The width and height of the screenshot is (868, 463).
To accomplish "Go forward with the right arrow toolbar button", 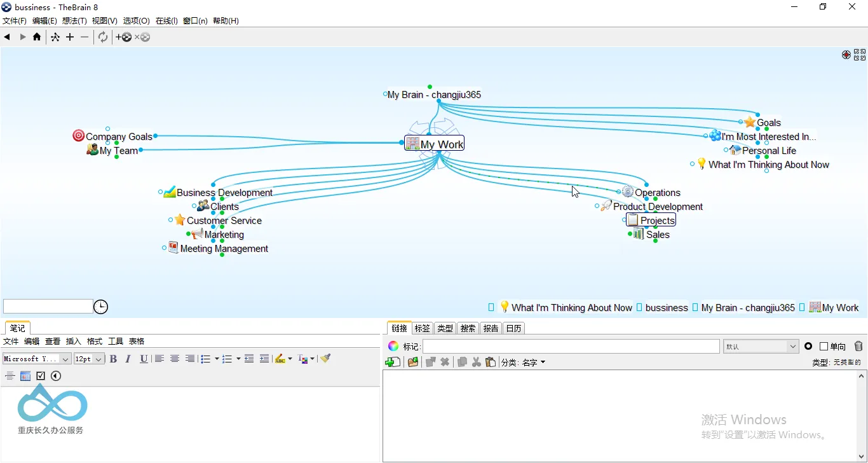I will click(23, 37).
